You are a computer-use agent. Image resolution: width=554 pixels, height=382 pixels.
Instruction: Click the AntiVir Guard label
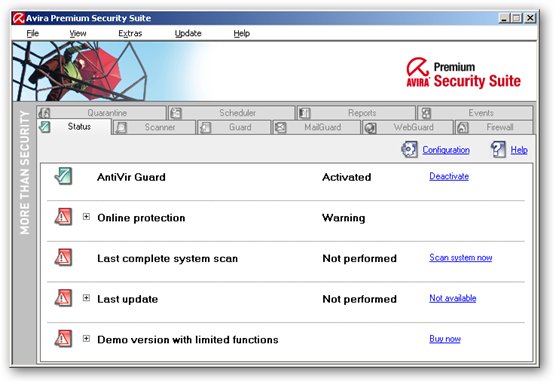coord(131,177)
